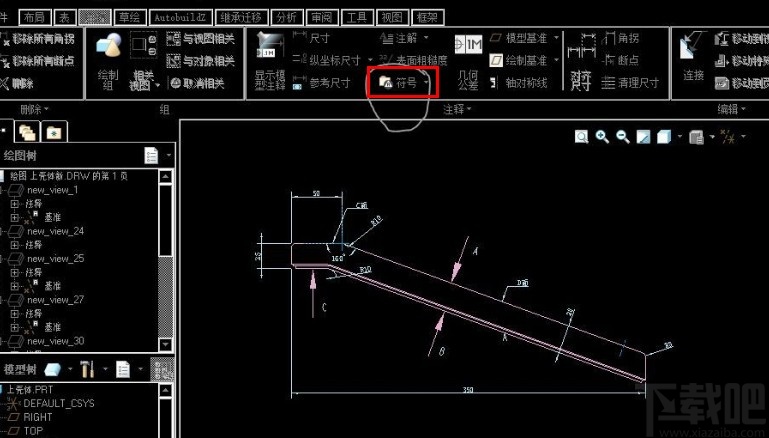Click the 模型树 hammer settings icon

point(87,369)
